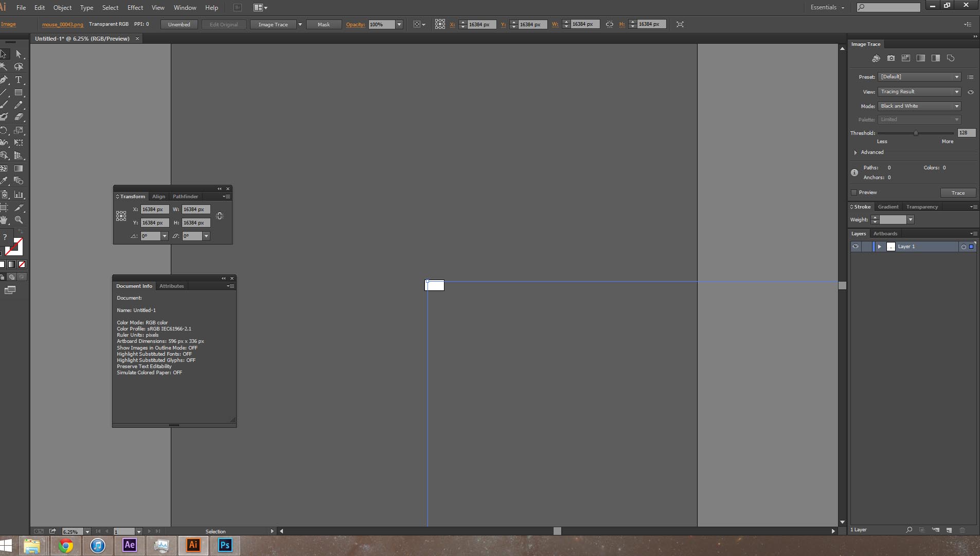Select the Blend tool
980x556 pixels.
click(19, 181)
